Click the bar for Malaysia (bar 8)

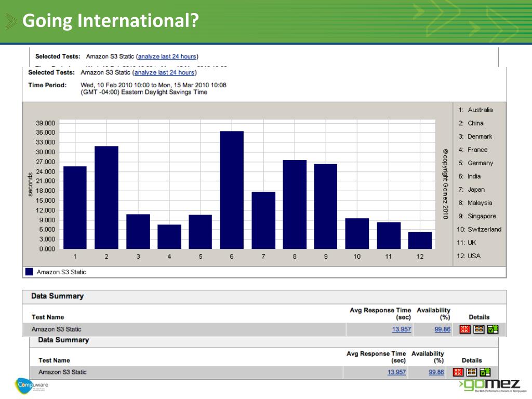[x=295, y=205]
